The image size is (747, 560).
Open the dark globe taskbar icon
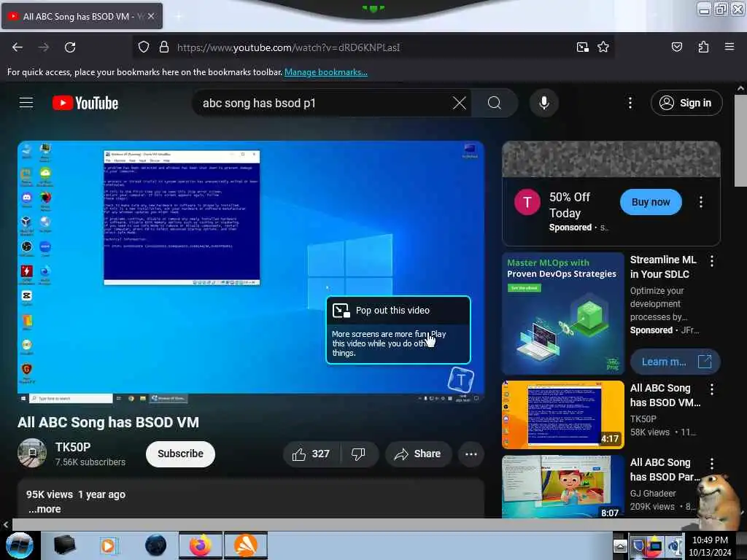tap(156, 545)
